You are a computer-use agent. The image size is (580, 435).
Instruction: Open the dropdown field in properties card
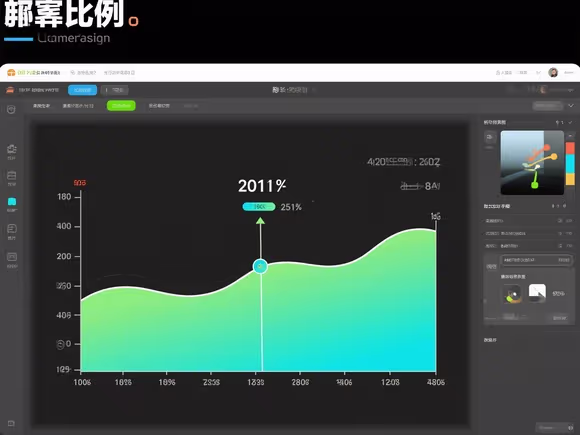pos(536,260)
